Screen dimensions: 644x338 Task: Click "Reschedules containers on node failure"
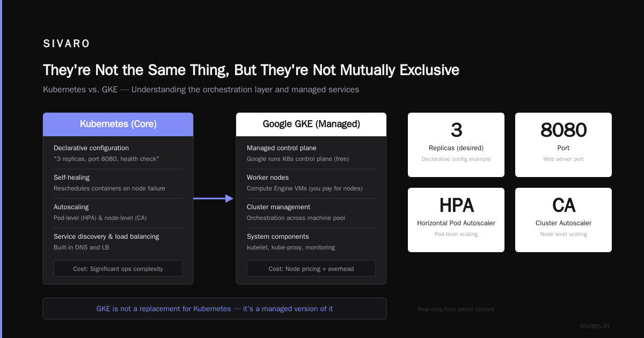[x=109, y=188]
